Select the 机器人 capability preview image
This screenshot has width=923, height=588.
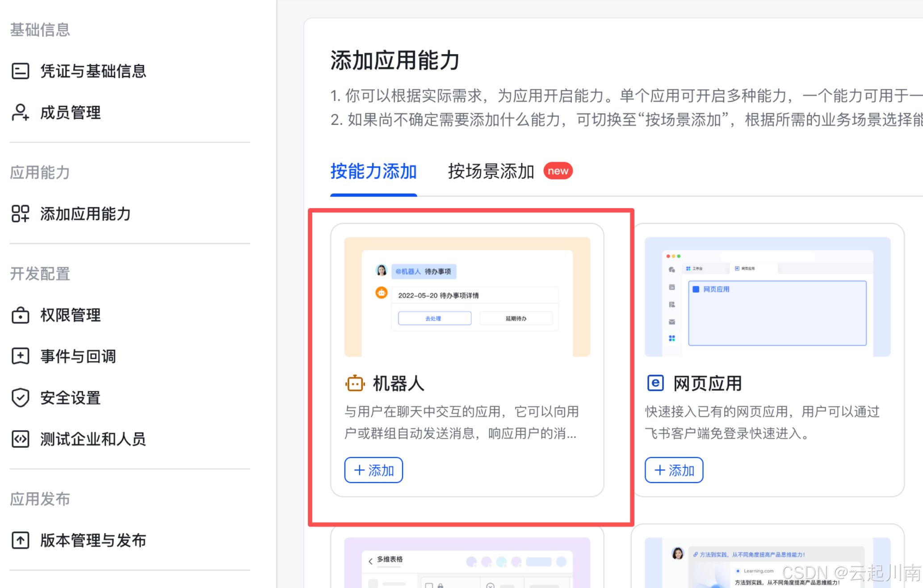click(466, 295)
